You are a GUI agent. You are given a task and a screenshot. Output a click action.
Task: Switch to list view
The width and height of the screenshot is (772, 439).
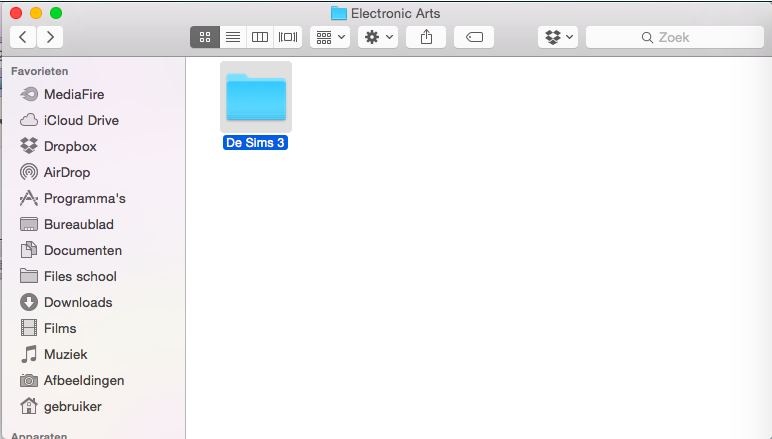click(x=233, y=37)
